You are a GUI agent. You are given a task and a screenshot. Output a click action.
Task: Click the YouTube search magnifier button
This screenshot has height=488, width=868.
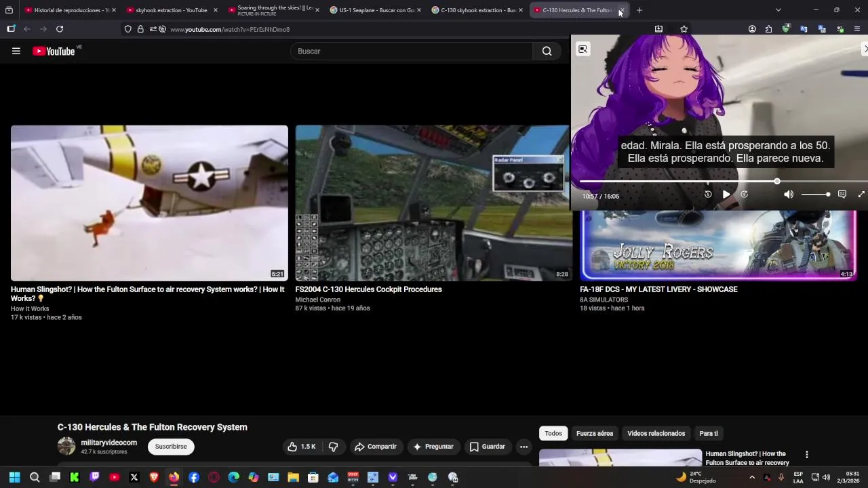(x=547, y=51)
